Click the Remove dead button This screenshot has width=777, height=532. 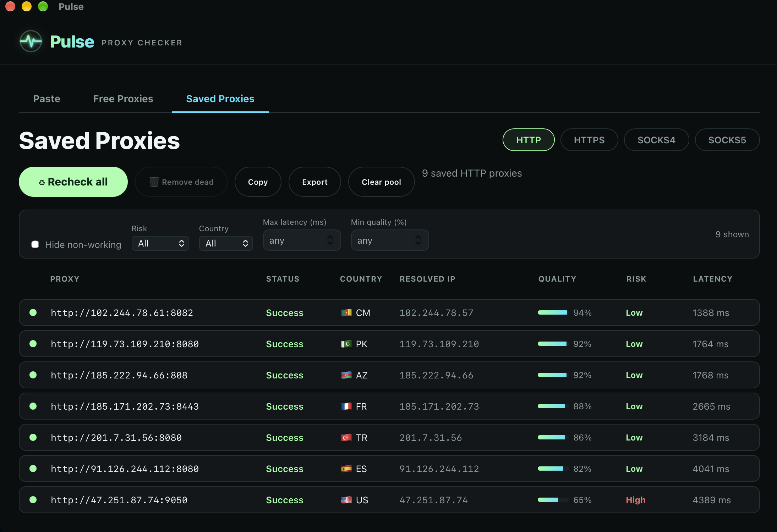pyautogui.click(x=181, y=182)
